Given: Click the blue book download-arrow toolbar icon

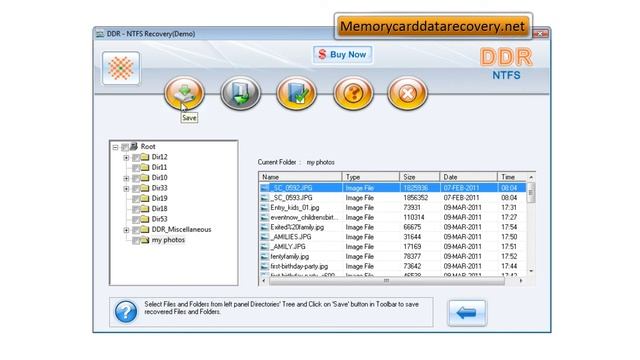Looking at the screenshot, I should click(x=240, y=93).
